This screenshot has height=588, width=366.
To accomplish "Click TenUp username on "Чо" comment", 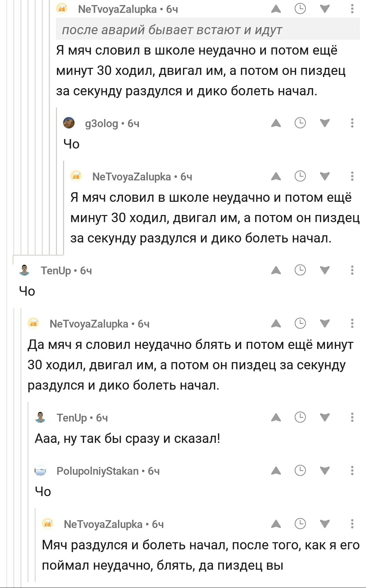I will 56,271.
